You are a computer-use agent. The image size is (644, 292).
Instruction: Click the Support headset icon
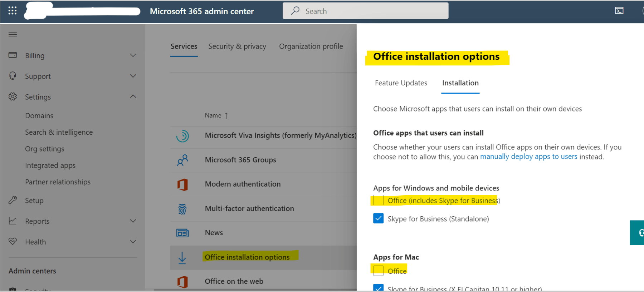click(13, 76)
